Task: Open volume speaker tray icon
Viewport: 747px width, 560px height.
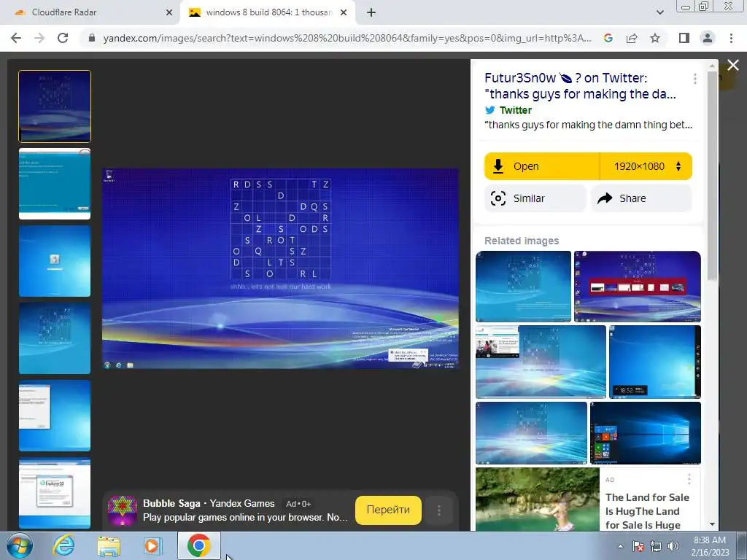Action: 673,546
